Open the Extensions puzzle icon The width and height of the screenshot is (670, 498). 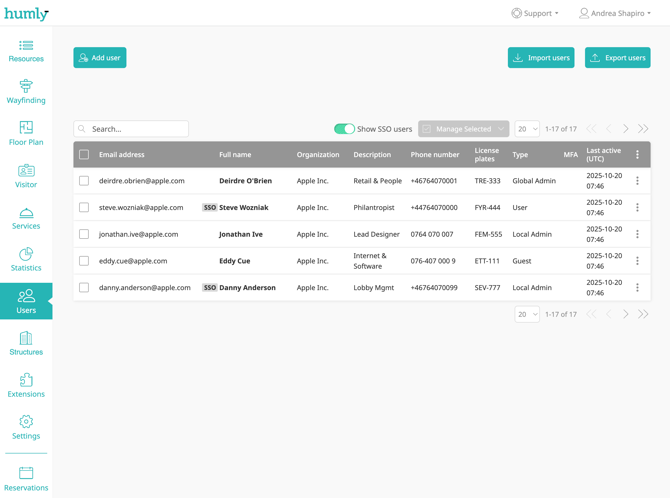coord(26,380)
